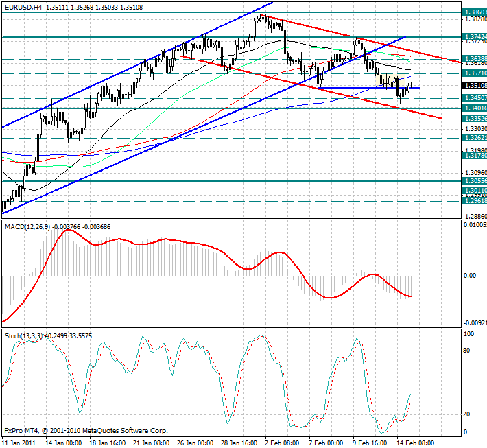Viewport: 487px width, 448px height.
Task: Click the 1.33526 price level label
Action: (475, 119)
